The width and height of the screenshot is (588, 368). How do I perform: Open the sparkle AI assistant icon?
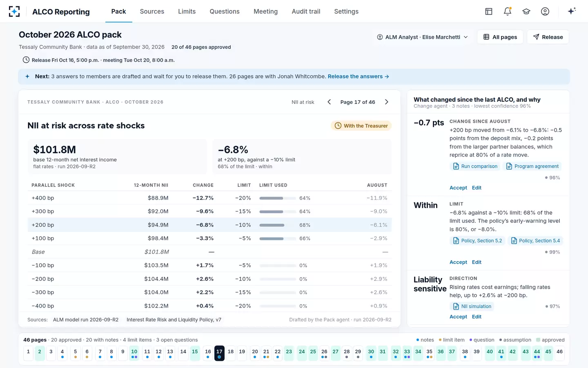click(572, 11)
